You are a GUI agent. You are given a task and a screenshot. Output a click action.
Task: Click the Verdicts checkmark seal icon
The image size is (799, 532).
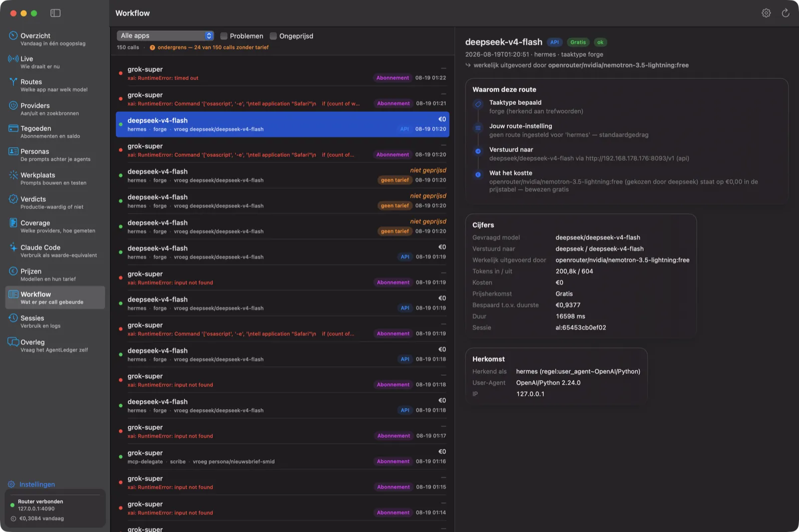pos(13,199)
